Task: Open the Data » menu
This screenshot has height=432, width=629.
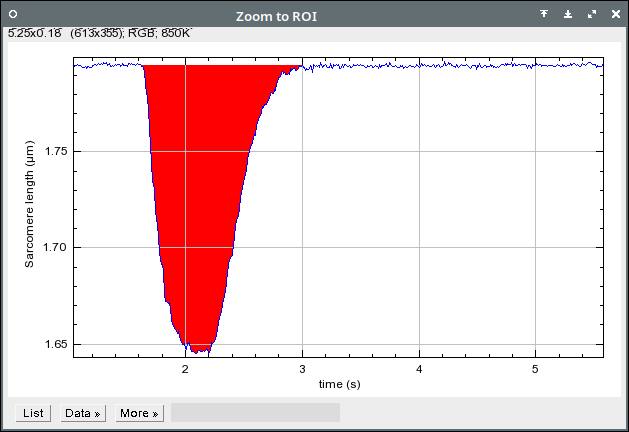Action: (x=83, y=413)
